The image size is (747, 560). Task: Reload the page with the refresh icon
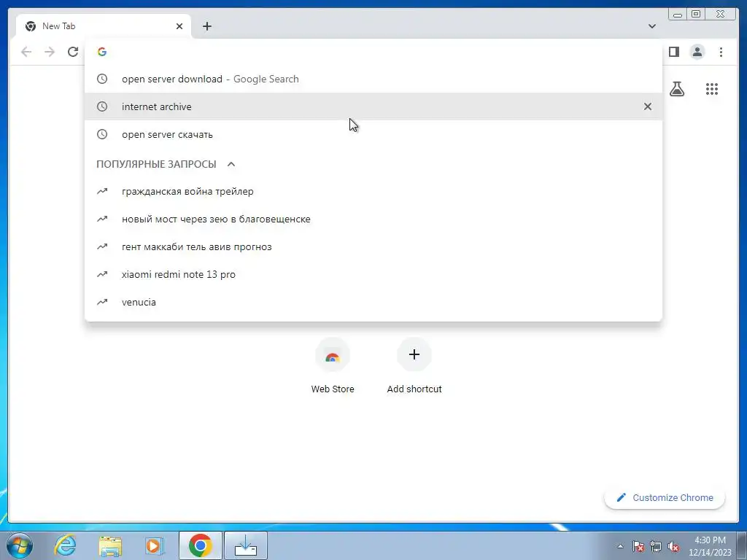pyautogui.click(x=73, y=52)
